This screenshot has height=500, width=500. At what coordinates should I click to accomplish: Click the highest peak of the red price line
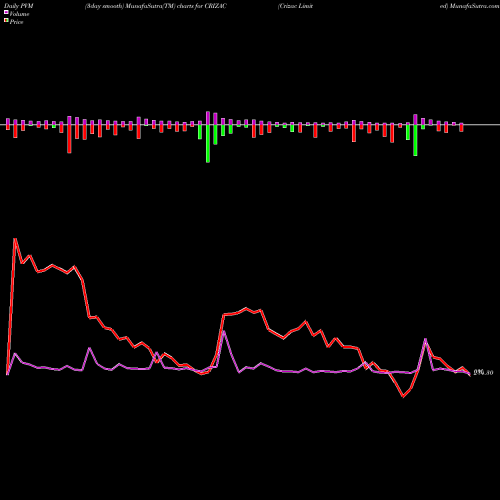[15, 239]
